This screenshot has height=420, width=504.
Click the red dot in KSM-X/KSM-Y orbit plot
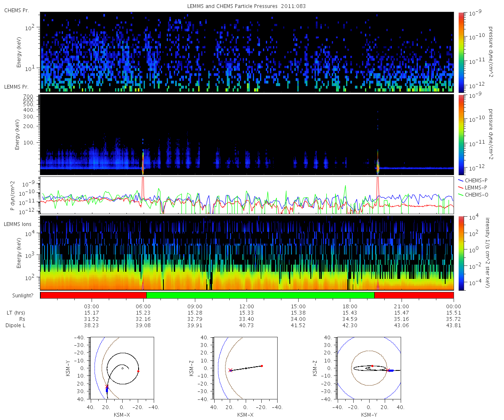[x=138, y=371]
